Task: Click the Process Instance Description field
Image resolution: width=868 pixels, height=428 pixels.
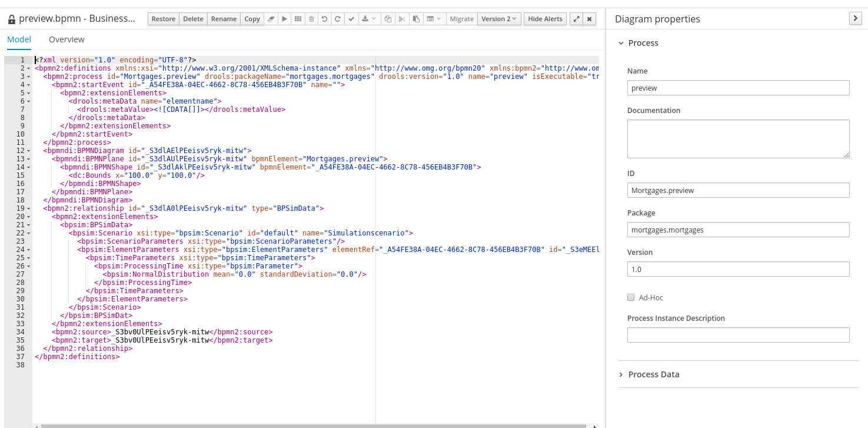Action: (738, 335)
